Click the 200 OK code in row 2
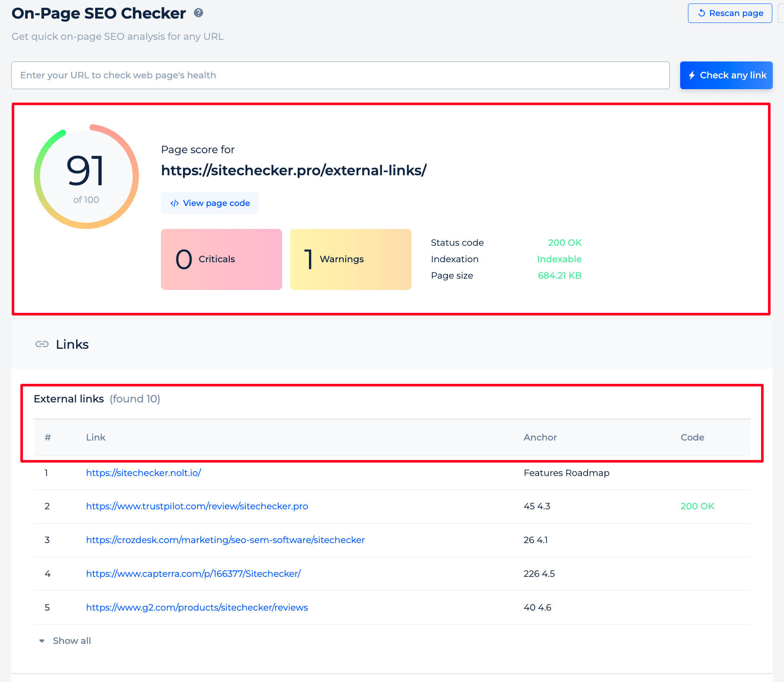The width and height of the screenshot is (784, 682). (697, 506)
